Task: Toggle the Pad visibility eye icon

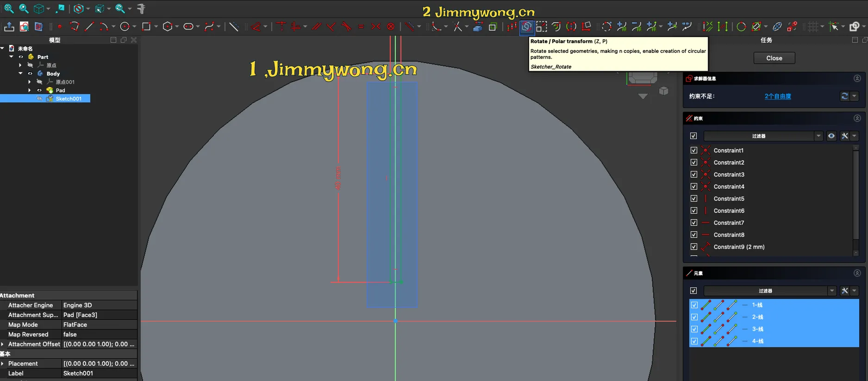Action: [39, 90]
